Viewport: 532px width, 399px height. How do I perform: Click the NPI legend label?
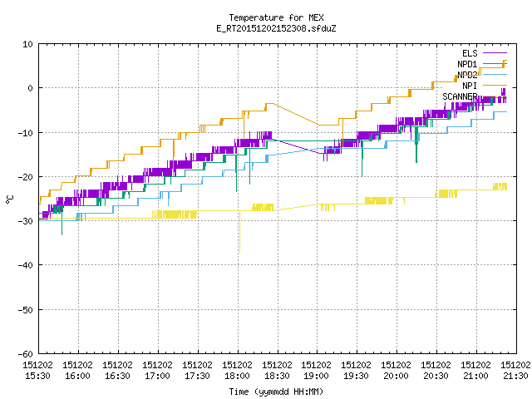(x=470, y=86)
